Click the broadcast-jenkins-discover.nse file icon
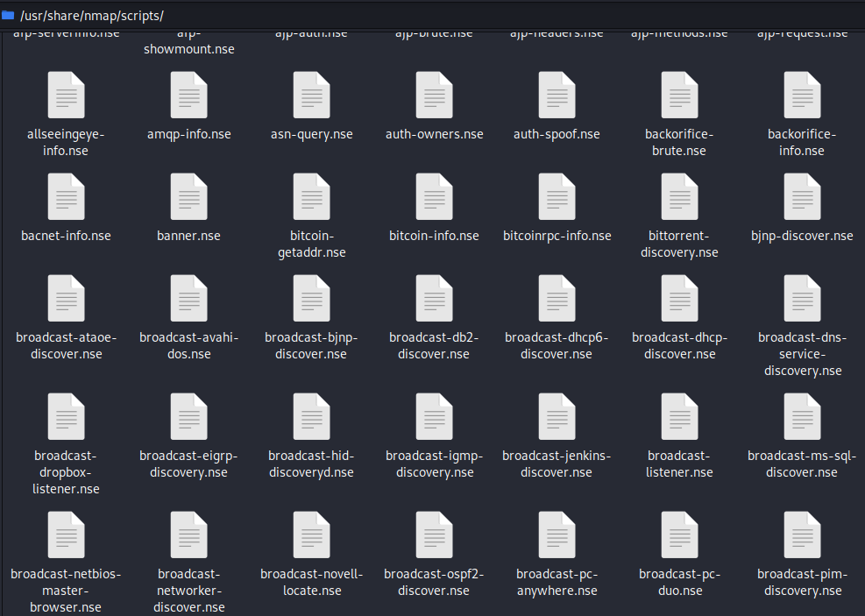 (x=557, y=416)
